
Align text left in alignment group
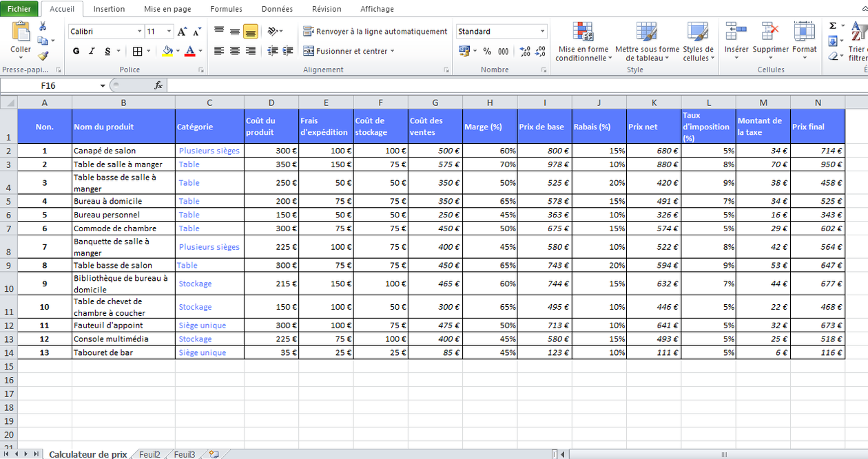219,51
